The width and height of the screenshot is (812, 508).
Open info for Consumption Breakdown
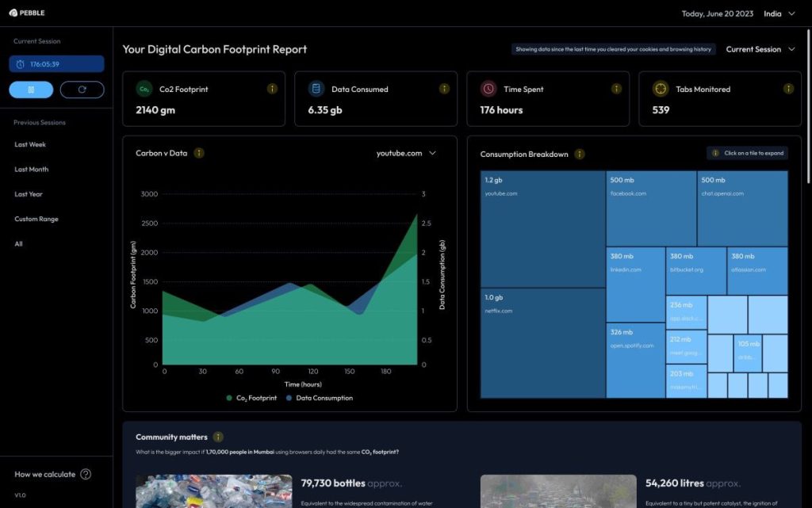pos(580,154)
